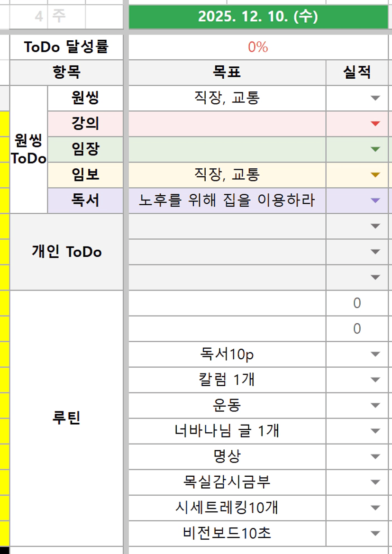392x554 pixels.
Task: Select the 목표 column header cell
Action: (227, 73)
